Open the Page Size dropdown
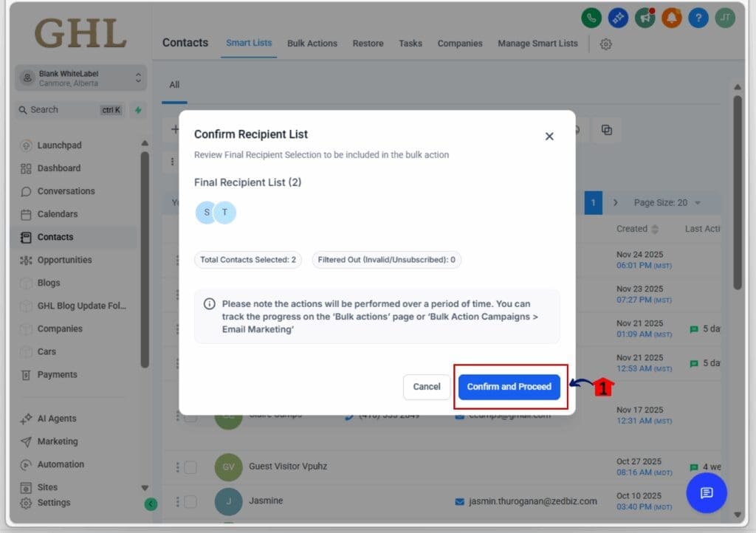Screen dimensions: 756x533 (x=667, y=203)
